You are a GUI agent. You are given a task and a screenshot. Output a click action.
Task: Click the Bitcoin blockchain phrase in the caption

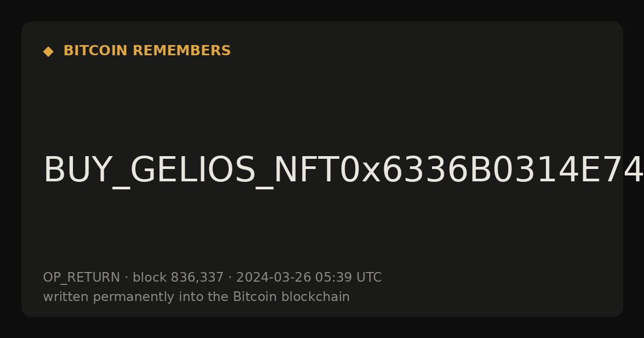tap(291, 297)
